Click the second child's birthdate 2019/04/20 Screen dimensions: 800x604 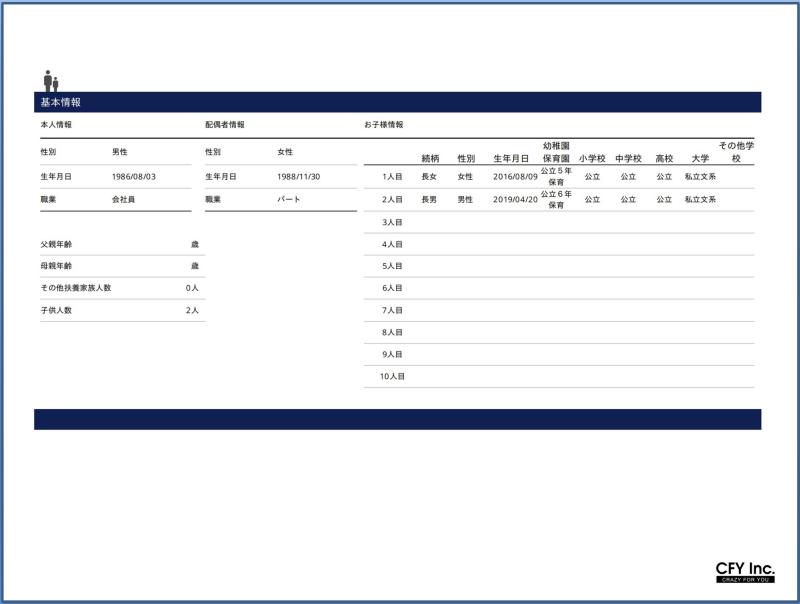(x=515, y=199)
